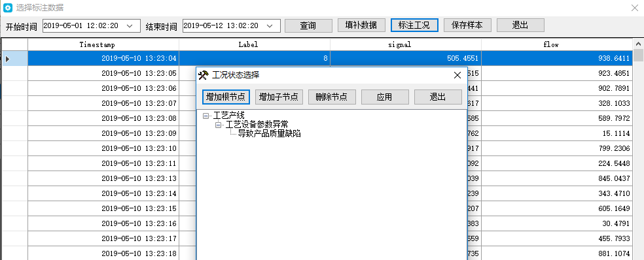Click the 开始时间 date field text

pos(80,26)
